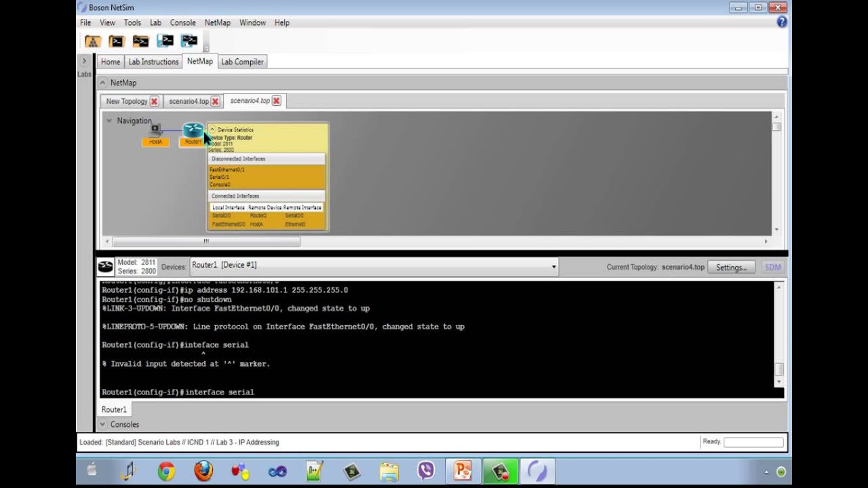Switch to the Lab Instructions tab
The height and width of the screenshot is (488, 868).
(153, 62)
